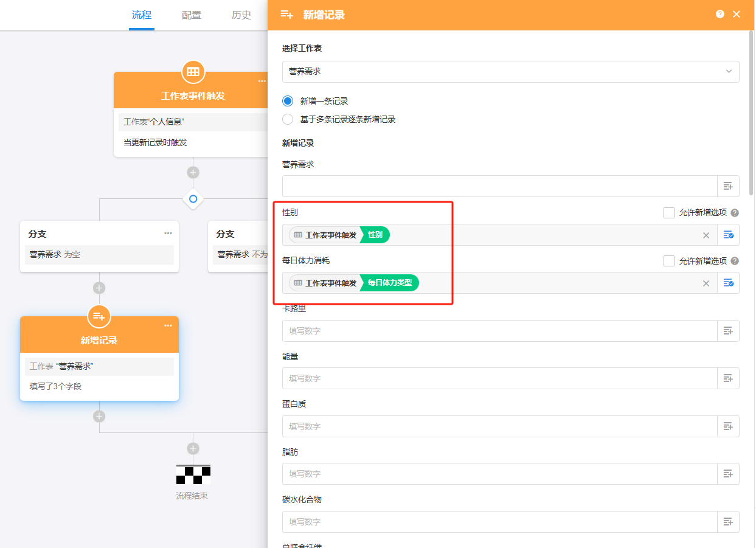Image resolution: width=756 pixels, height=548 pixels.
Task: Click the help question mark icon in header
Action: coord(720,14)
